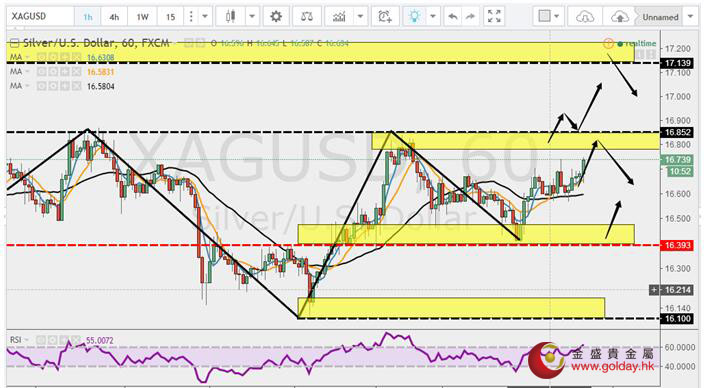This screenshot has width=704, height=388.
Task: Collapse the Silver/U.S. Dollar legend toggle
Action: 14,44
